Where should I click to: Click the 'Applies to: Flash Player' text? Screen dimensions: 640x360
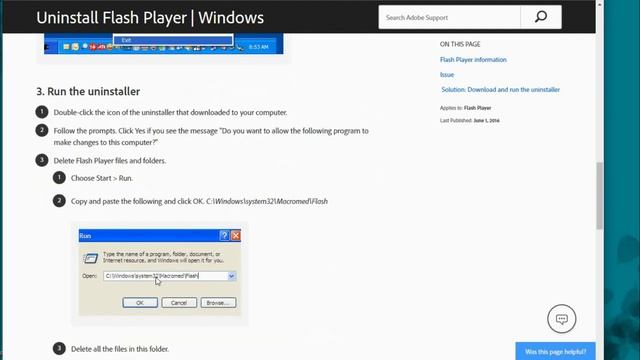click(x=465, y=108)
